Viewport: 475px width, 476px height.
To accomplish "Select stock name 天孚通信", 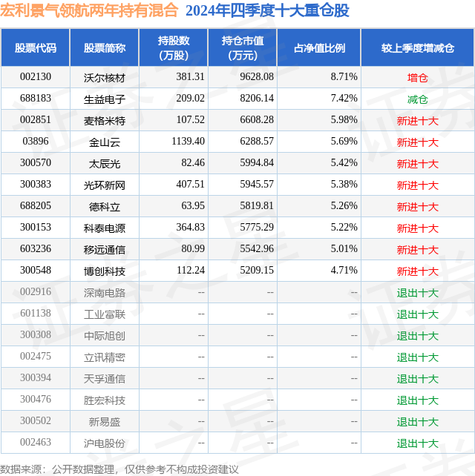I will [105, 379].
